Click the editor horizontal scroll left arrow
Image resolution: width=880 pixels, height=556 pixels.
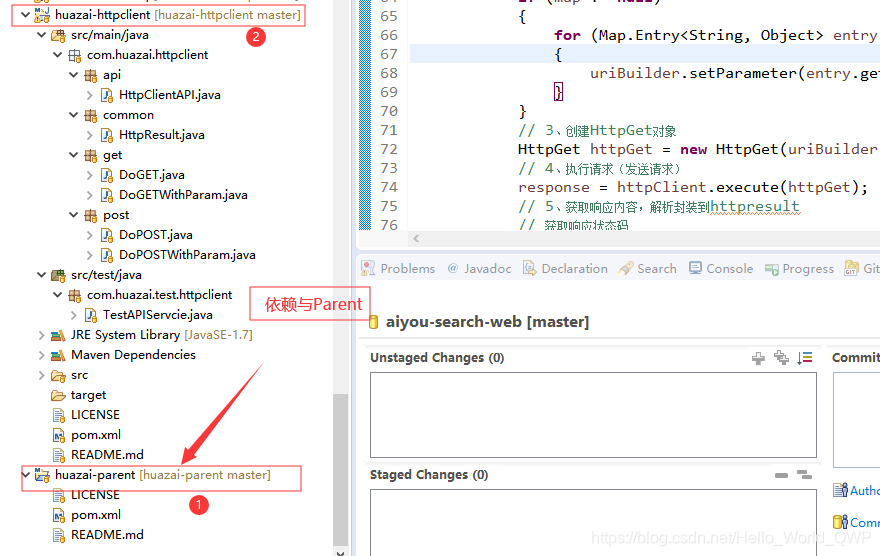point(416,238)
